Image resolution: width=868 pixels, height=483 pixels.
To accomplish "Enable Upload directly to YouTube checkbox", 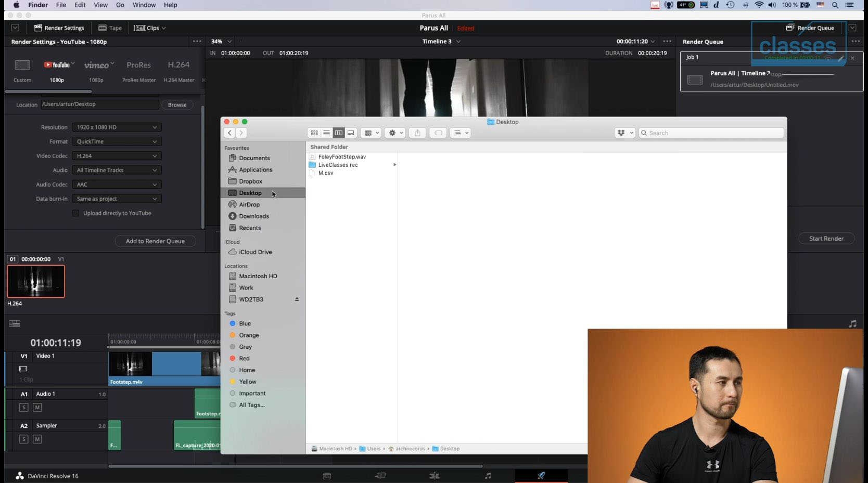I will [76, 213].
